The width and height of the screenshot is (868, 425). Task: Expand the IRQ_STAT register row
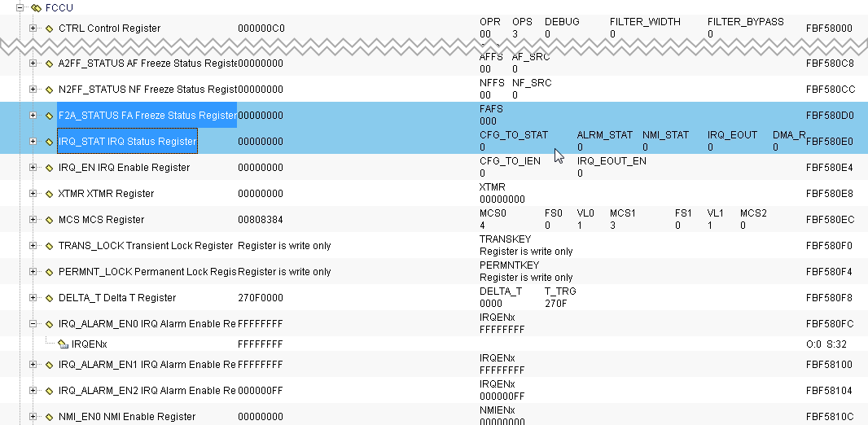coord(33,141)
